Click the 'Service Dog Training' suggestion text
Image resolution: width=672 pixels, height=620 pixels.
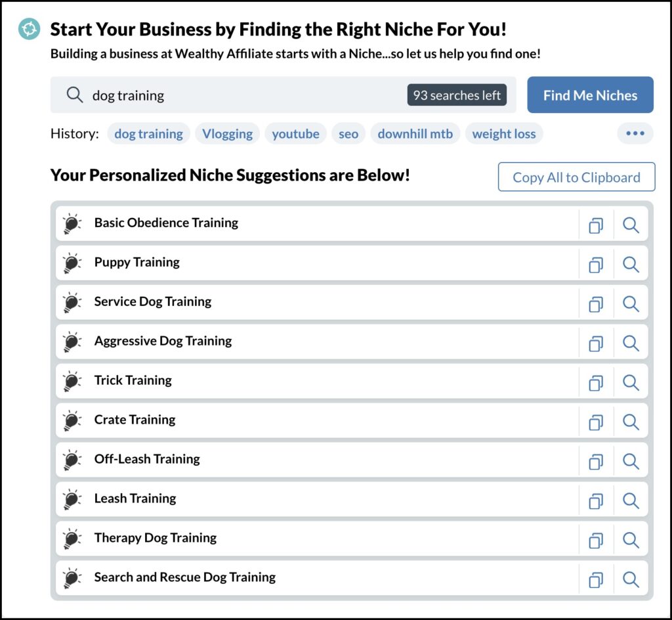point(153,301)
